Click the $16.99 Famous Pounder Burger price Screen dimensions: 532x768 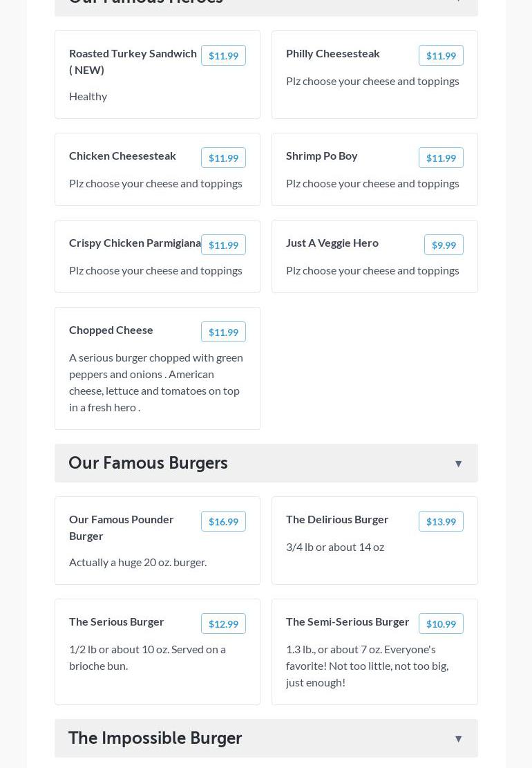[x=223, y=522]
